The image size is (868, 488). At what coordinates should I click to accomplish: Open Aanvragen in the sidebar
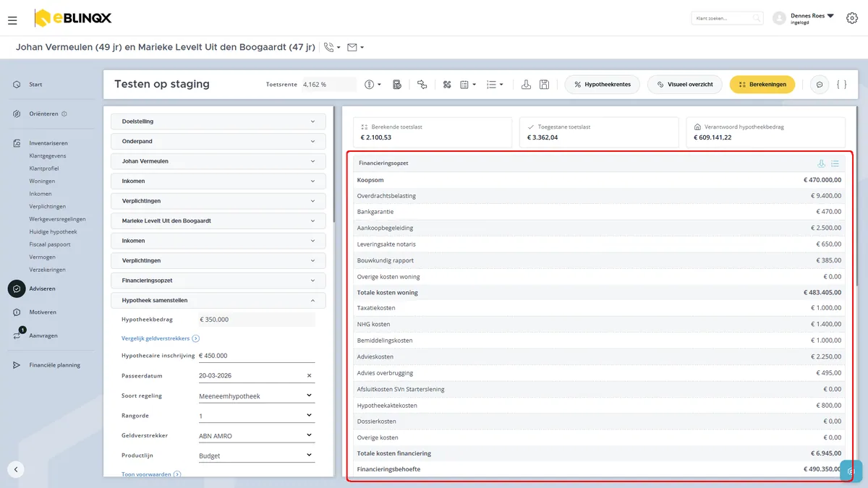43,335
